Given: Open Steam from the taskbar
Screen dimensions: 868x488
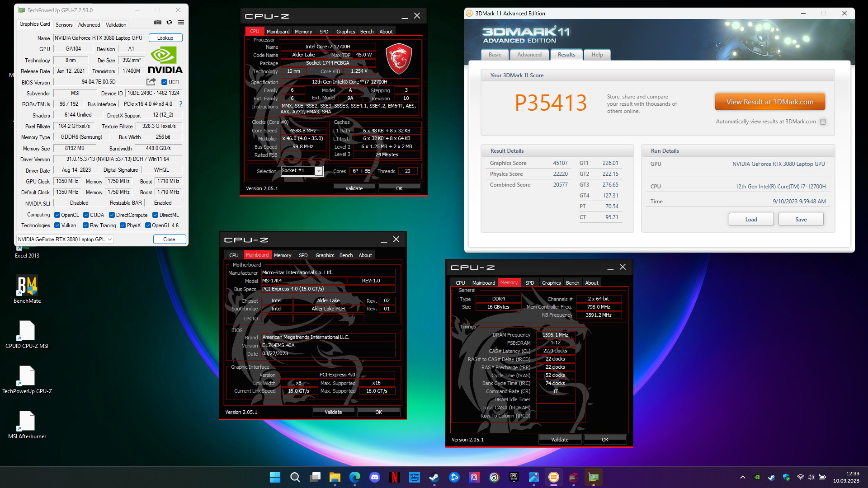Looking at the screenshot, I should point(434,477).
